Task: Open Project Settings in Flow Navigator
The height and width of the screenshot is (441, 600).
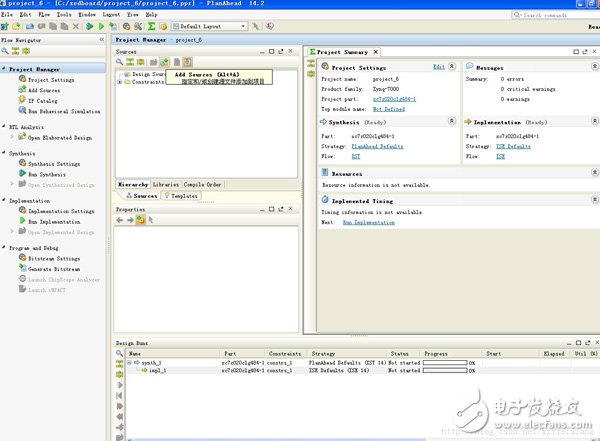Action: pyautogui.click(x=50, y=79)
